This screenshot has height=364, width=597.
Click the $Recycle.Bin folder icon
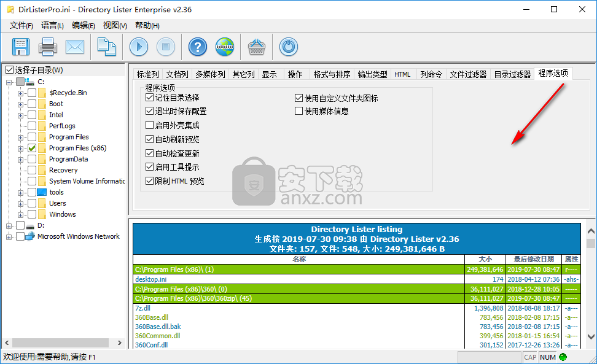42,93
